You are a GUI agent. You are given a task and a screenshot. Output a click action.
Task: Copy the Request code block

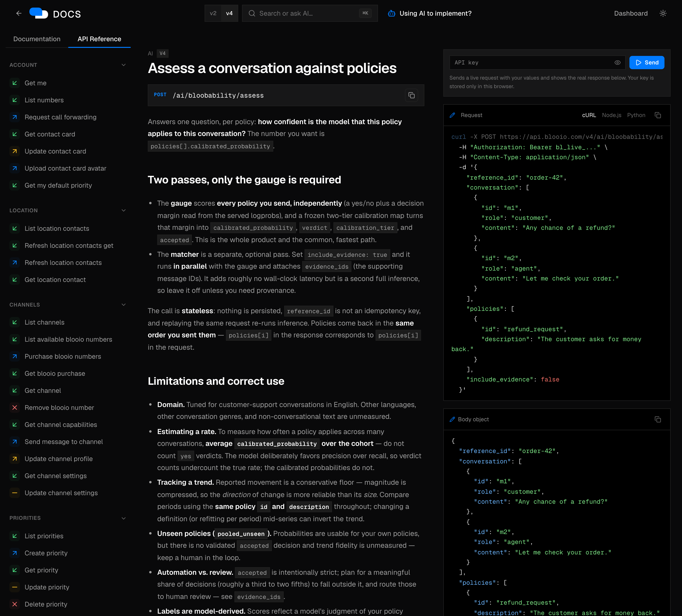[658, 115]
